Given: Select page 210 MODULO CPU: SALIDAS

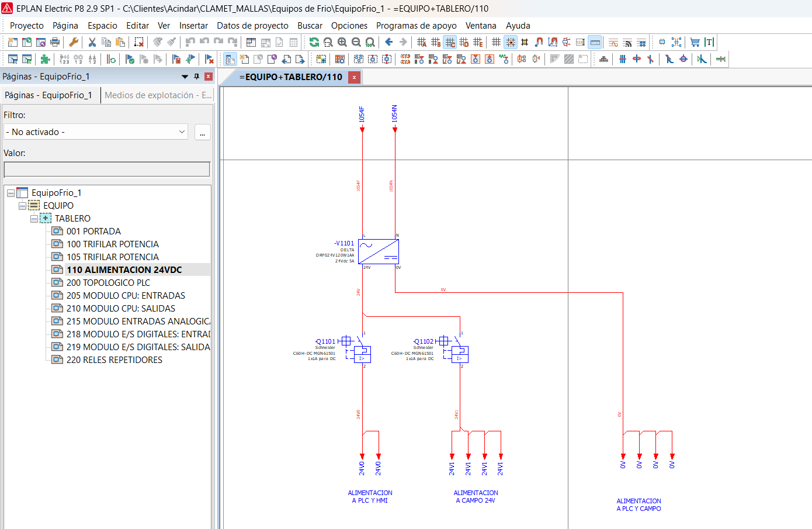Looking at the screenshot, I should (121, 309).
